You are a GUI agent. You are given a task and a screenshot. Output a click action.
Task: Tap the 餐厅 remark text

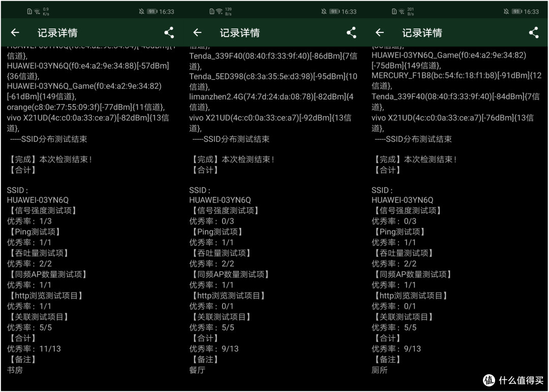197,370
